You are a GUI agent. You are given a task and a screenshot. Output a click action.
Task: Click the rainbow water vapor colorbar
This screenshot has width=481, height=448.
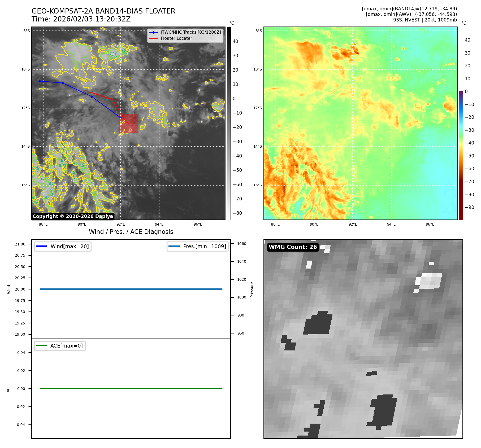pyautogui.click(x=461, y=123)
